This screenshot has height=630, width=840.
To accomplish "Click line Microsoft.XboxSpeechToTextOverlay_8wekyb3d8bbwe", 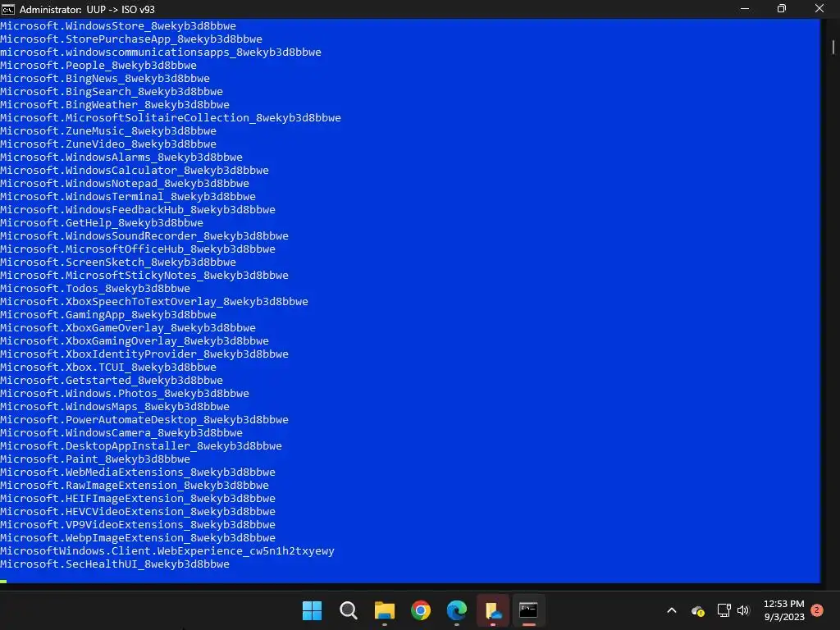I will (154, 302).
